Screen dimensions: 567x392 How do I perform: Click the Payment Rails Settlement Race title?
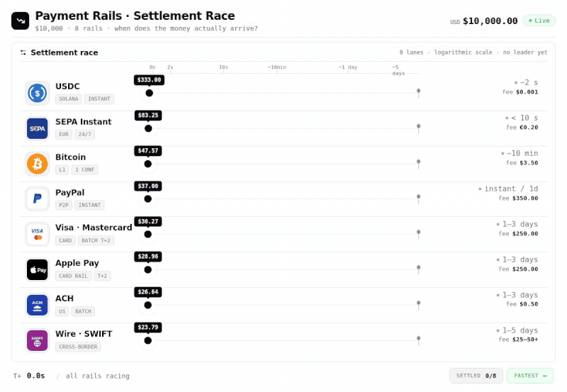tap(135, 16)
